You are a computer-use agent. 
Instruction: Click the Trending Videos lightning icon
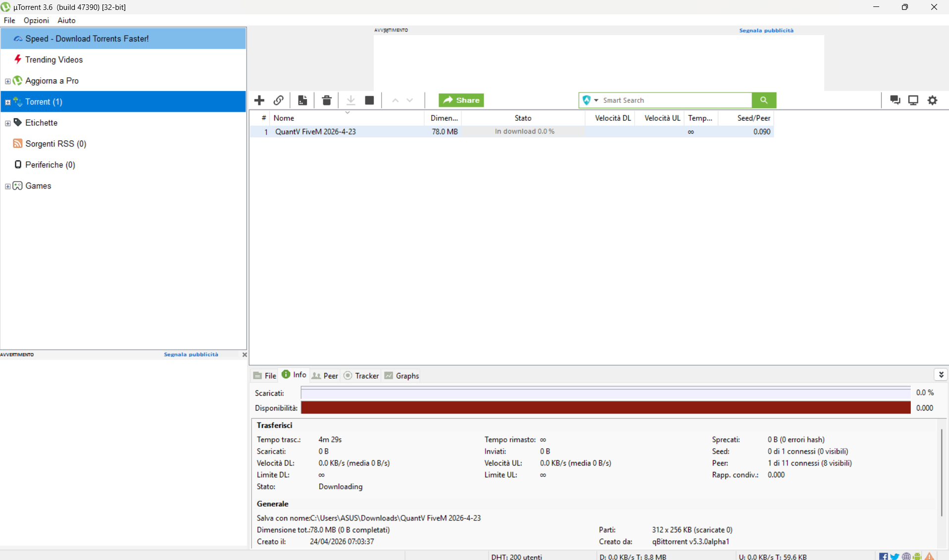click(x=18, y=59)
